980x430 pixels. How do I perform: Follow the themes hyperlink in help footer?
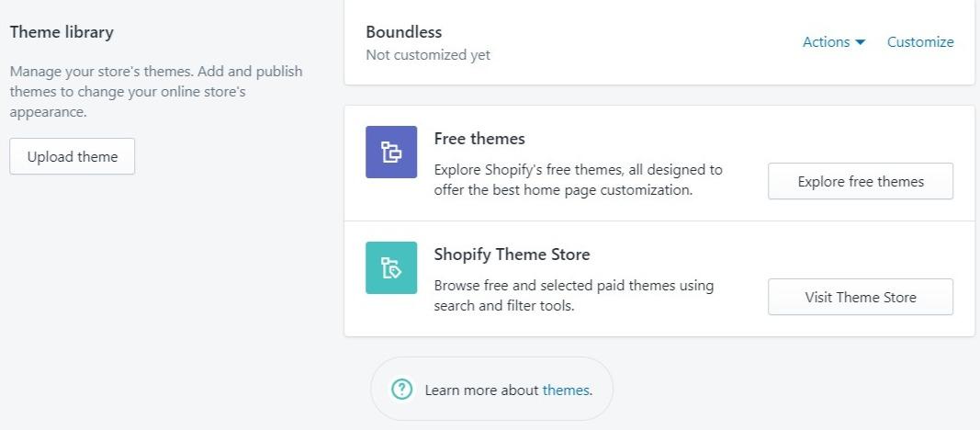pos(566,390)
